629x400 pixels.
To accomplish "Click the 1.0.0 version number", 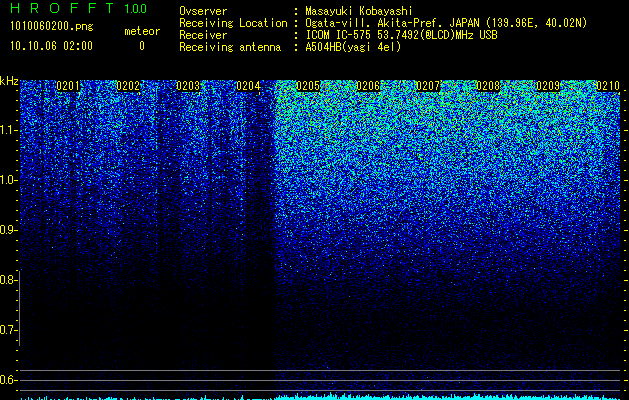I will tap(135, 8).
